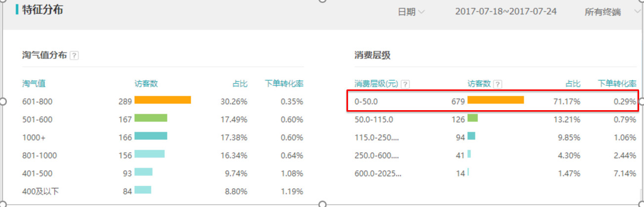Click the 消费层级 section heading

[x=373, y=55]
